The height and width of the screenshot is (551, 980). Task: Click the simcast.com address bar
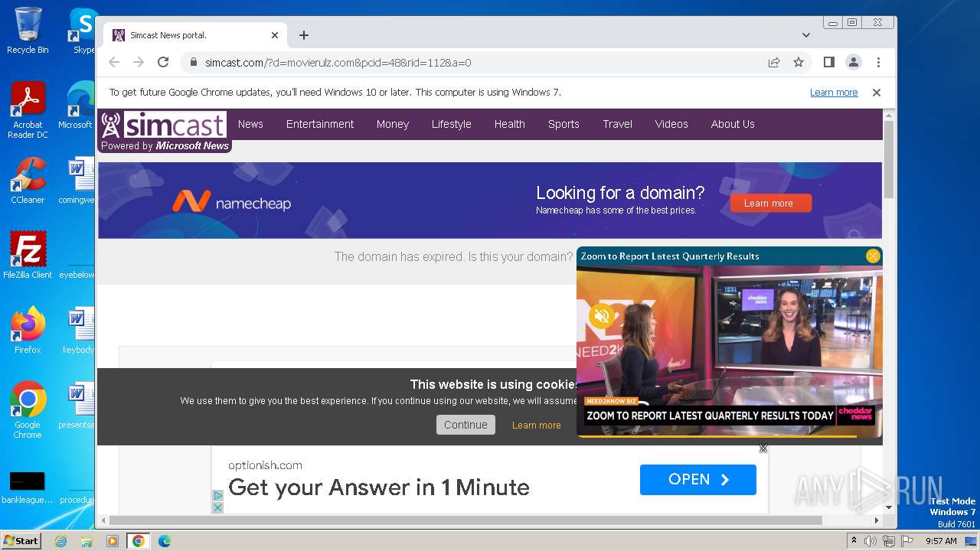tap(475, 62)
